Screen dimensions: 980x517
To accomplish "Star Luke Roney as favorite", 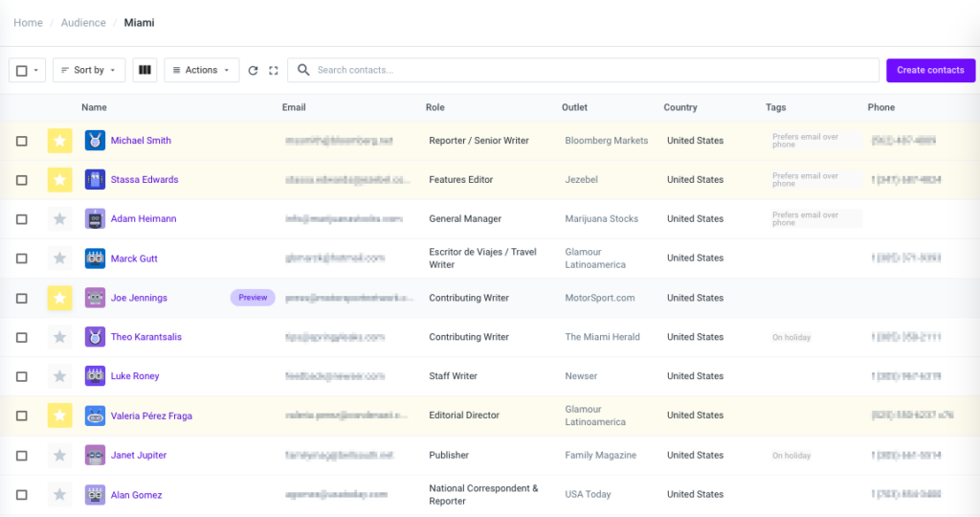I will point(60,376).
